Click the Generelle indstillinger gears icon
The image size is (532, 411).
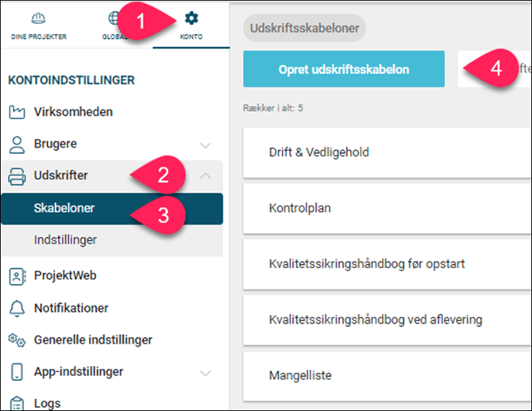17,340
